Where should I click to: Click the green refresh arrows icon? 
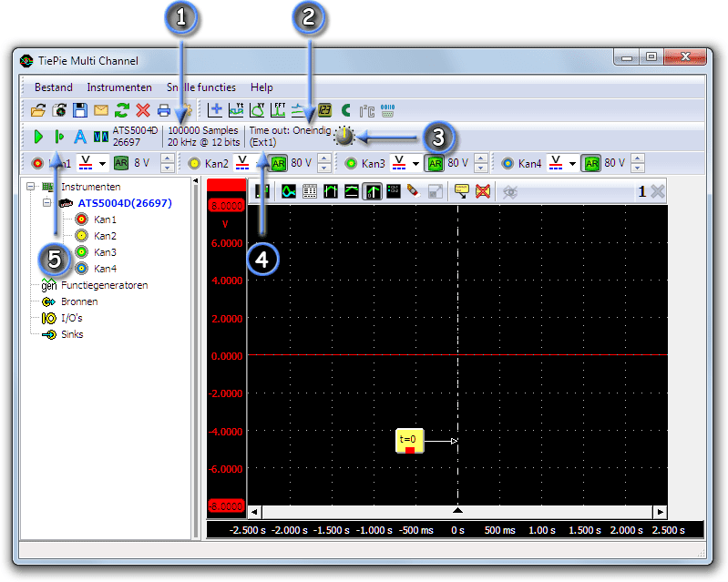tap(122, 110)
